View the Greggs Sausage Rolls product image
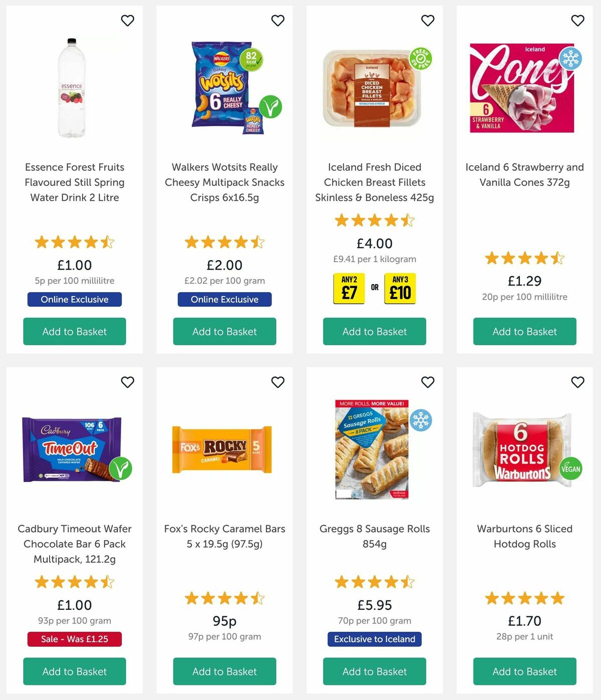 [372, 449]
